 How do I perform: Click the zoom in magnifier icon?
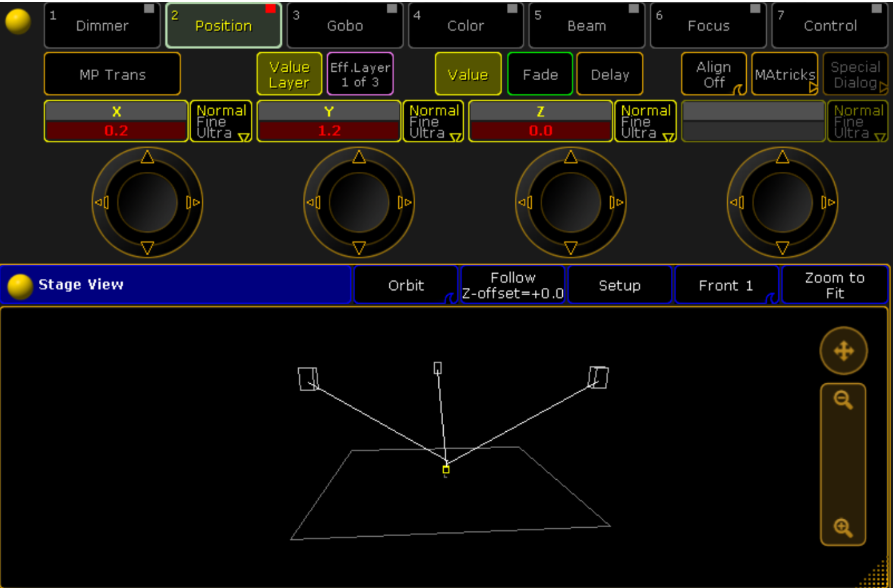pos(843,528)
